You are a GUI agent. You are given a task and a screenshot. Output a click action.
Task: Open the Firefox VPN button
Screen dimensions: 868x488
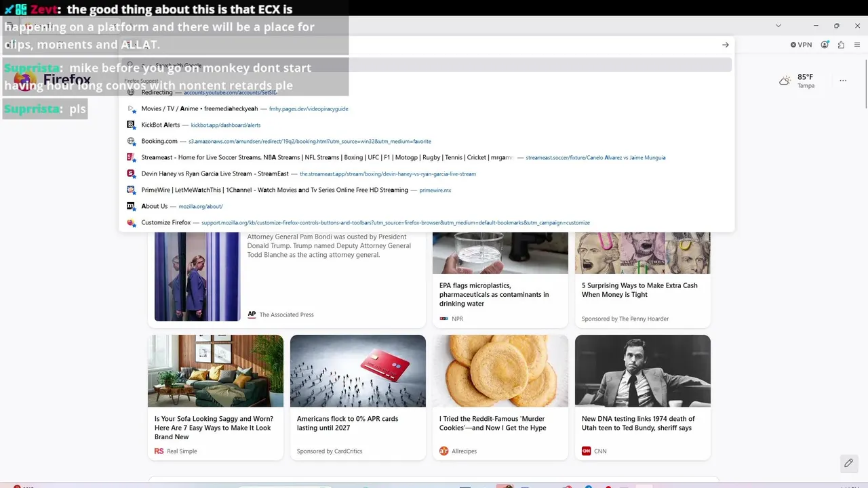pyautogui.click(x=801, y=45)
